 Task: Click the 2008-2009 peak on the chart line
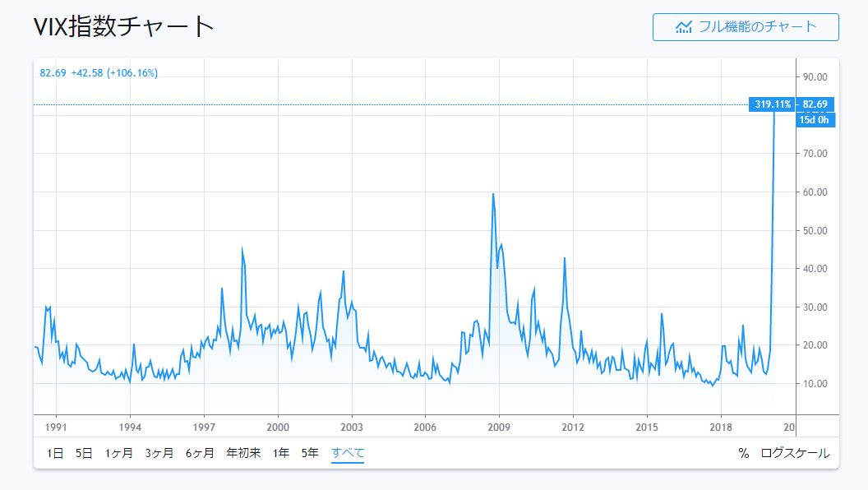[x=493, y=194]
